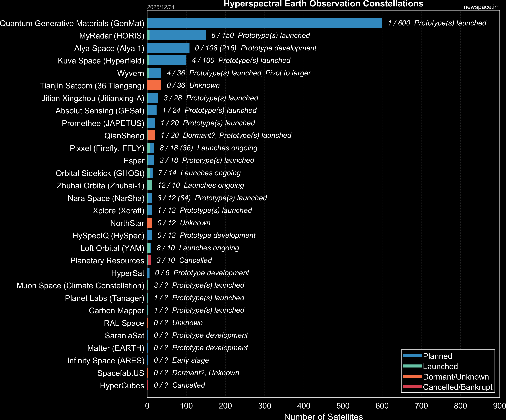Viewport: 506px width, 420px height.
Task: Click the 600 tick on x-axis
Action: click(382, 406)
